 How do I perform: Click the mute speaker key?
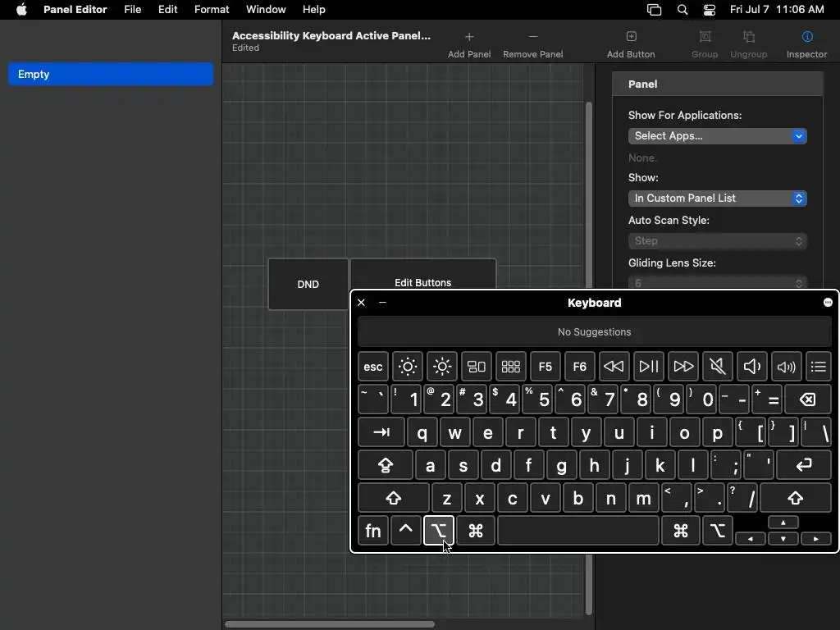coord(717,367)
